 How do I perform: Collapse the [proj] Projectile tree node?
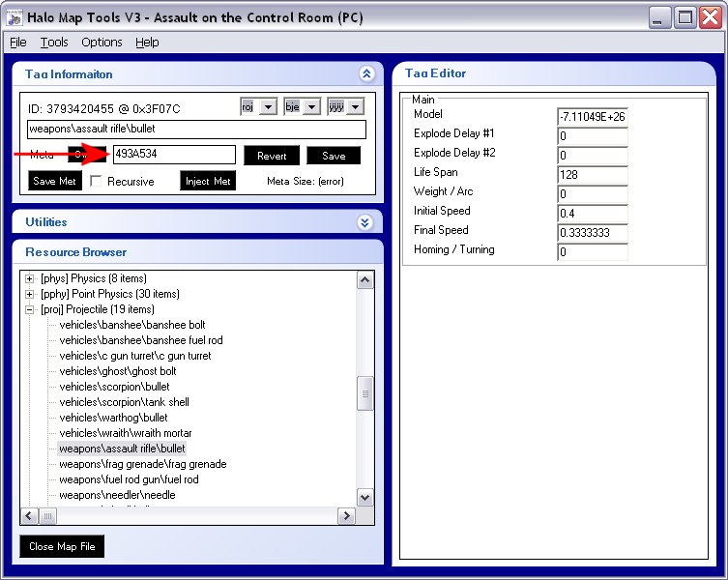tap(29, 309)
